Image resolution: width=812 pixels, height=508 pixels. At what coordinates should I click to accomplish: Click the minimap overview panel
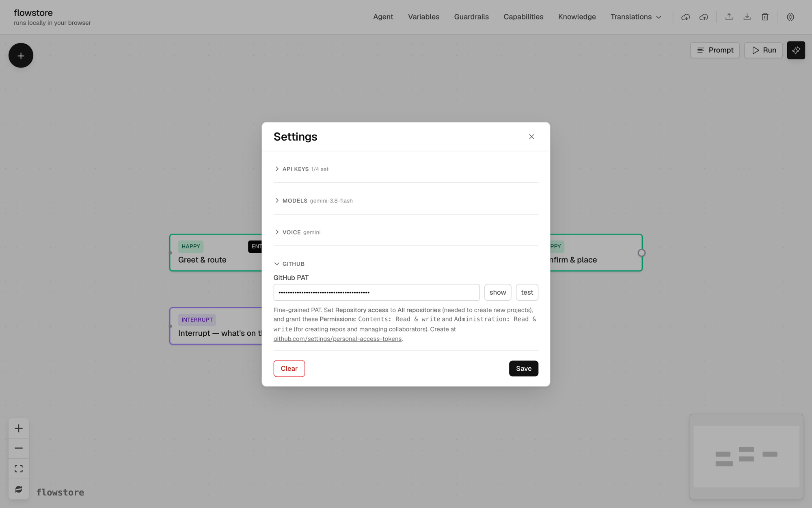746,456
